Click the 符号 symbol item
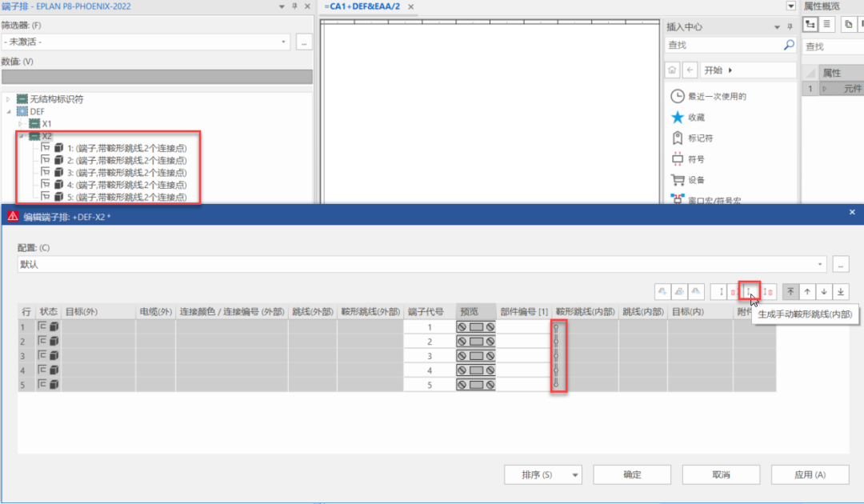The image size is (864, 504). (678, 159)
